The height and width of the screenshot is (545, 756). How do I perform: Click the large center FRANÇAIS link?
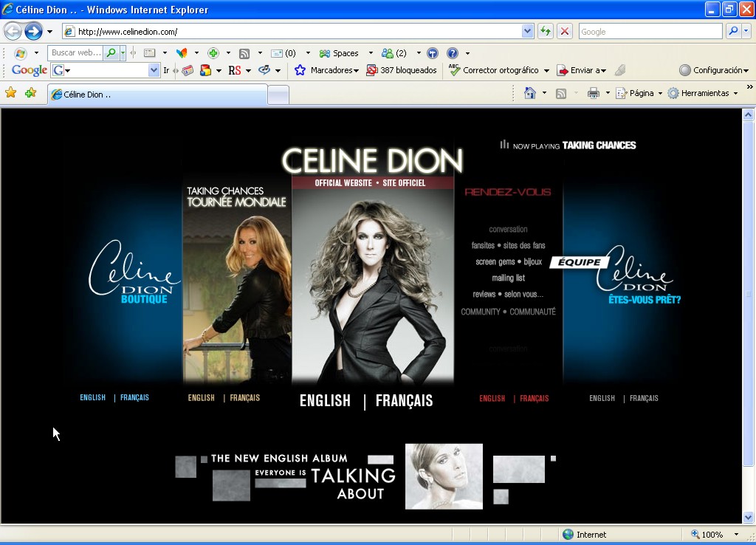[404, 401]
